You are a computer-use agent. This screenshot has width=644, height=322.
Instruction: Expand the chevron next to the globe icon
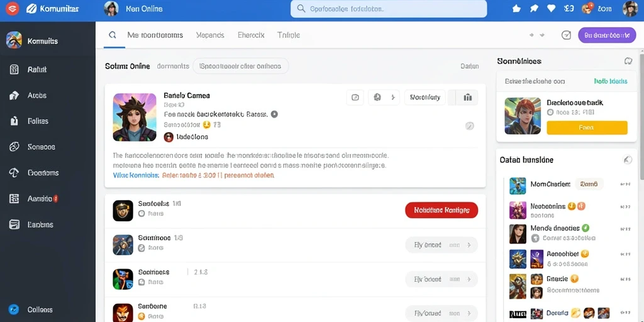(392, 97)
